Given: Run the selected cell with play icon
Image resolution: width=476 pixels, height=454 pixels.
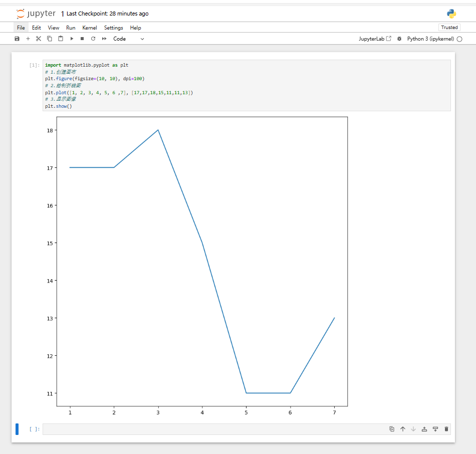Looking at the screenshot, I should pyautogui.click(x=72, y=39).
